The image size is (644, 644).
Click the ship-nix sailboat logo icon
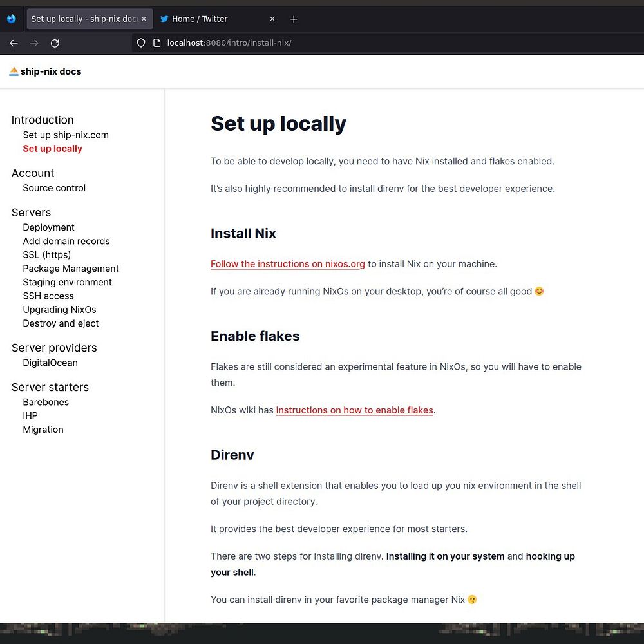14,71
